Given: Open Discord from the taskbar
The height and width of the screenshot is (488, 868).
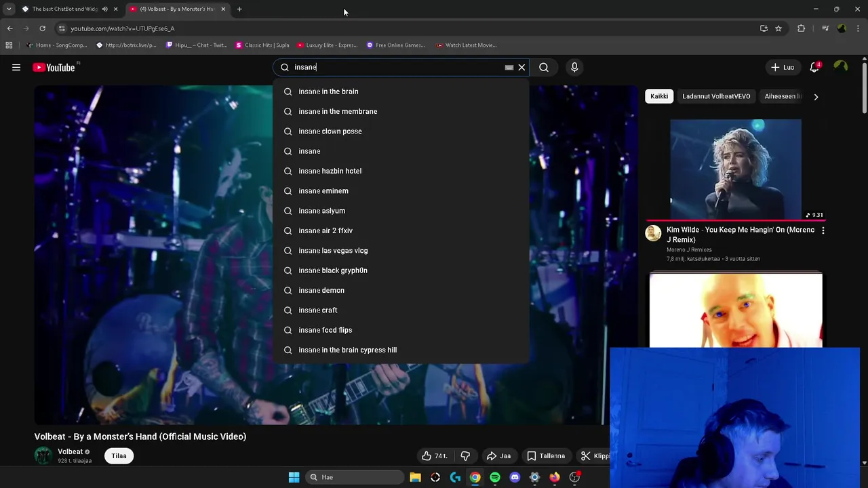Looking at the screenshot, I should tap(515, 477).
